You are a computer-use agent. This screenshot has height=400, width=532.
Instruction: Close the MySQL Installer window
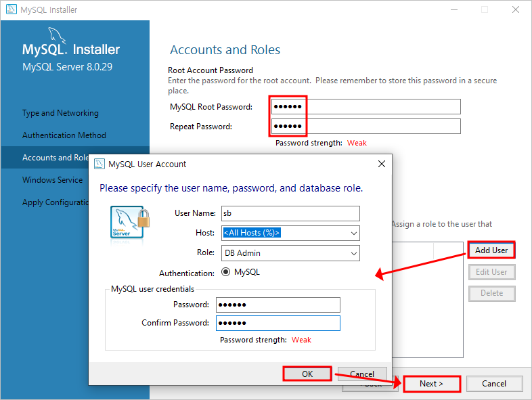[x=515, y=9]
